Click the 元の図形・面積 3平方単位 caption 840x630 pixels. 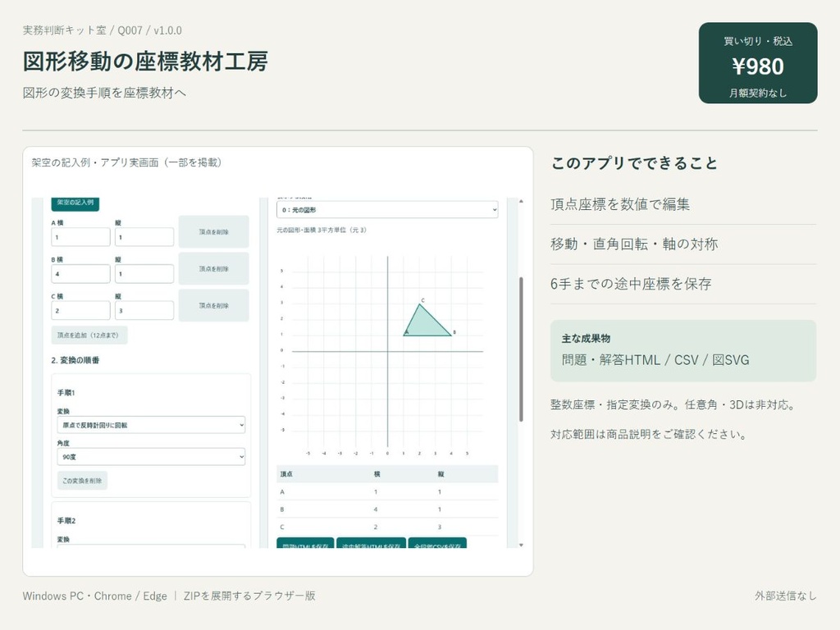click(x=322, y=230)
